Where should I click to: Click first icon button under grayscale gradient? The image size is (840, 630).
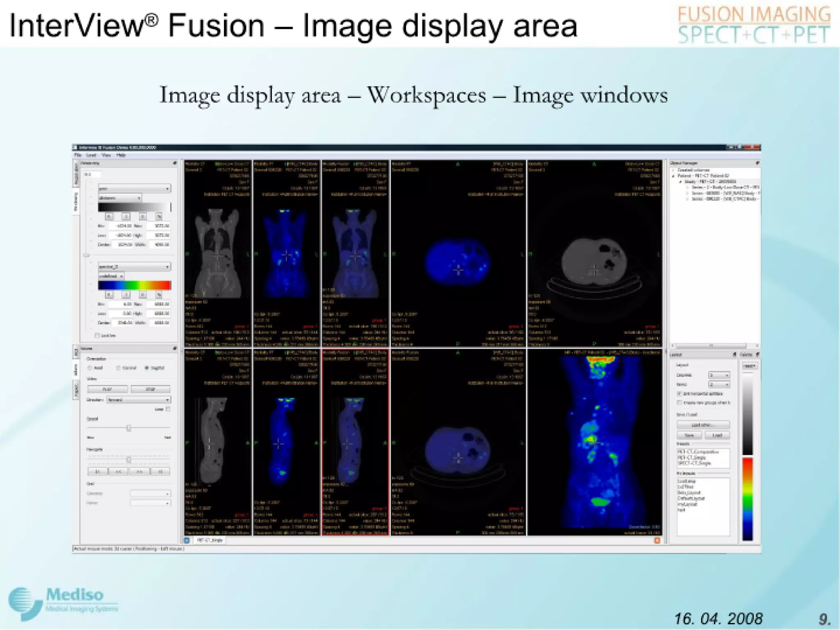[x=109, y=216]
